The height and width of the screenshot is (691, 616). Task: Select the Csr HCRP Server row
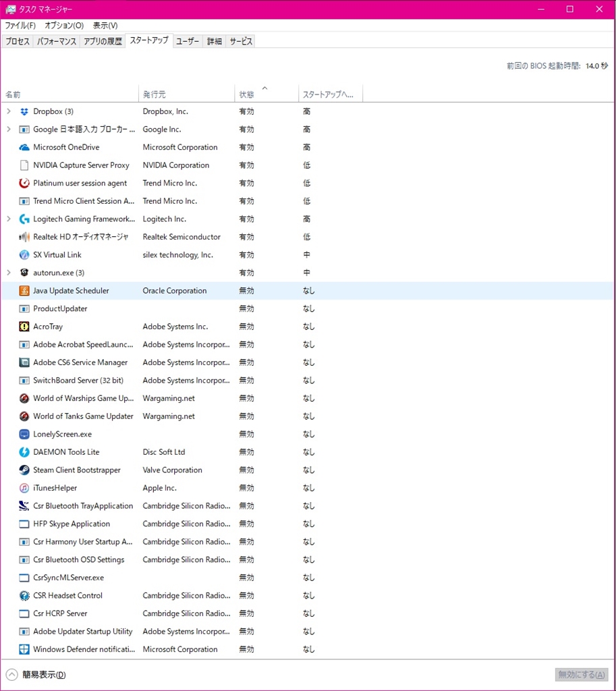(x=308, y=613)
